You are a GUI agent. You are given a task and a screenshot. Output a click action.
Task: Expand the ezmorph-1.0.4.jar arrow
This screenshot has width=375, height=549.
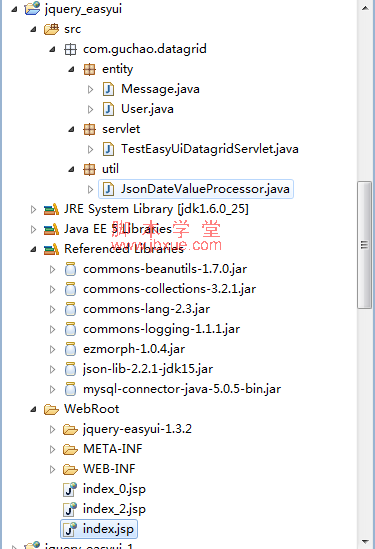click(x=52, y=349)
